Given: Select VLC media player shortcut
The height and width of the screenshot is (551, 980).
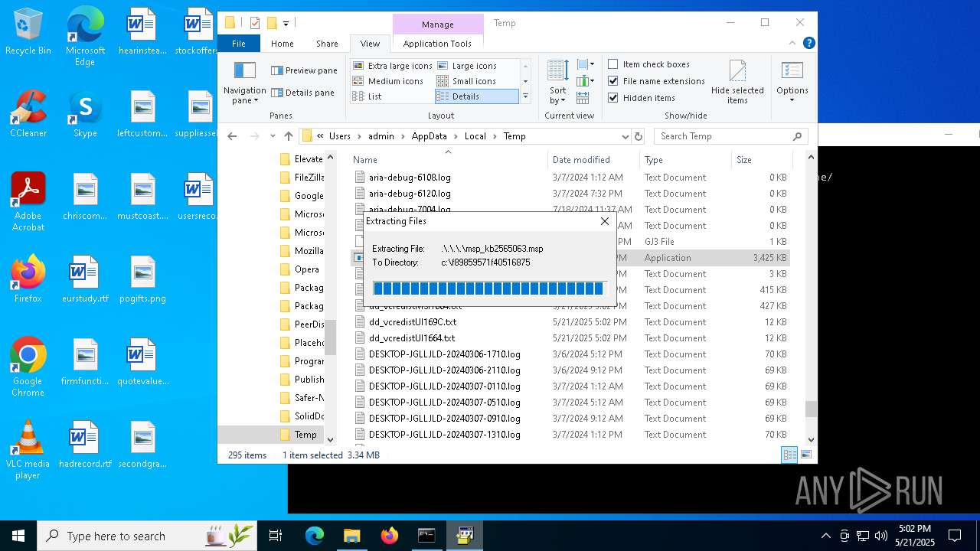Looking at the screenshot, I should [28, 450].
